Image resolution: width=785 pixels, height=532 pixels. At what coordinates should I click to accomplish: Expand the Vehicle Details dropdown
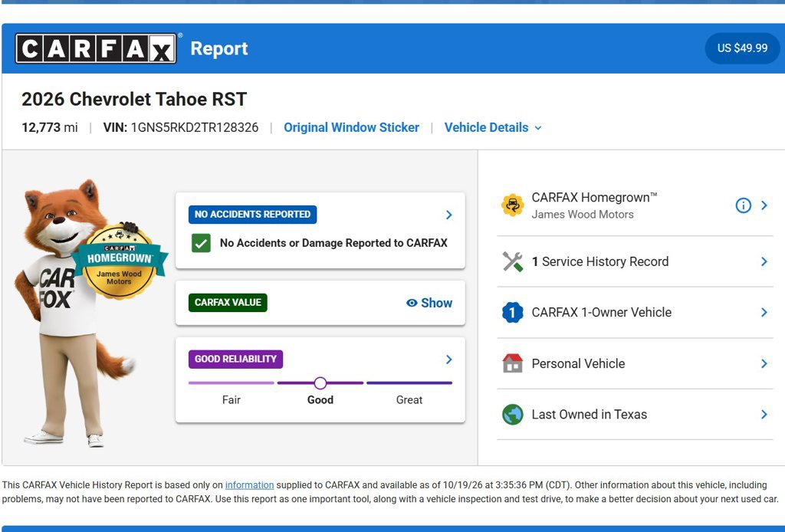tap(493, 127)
